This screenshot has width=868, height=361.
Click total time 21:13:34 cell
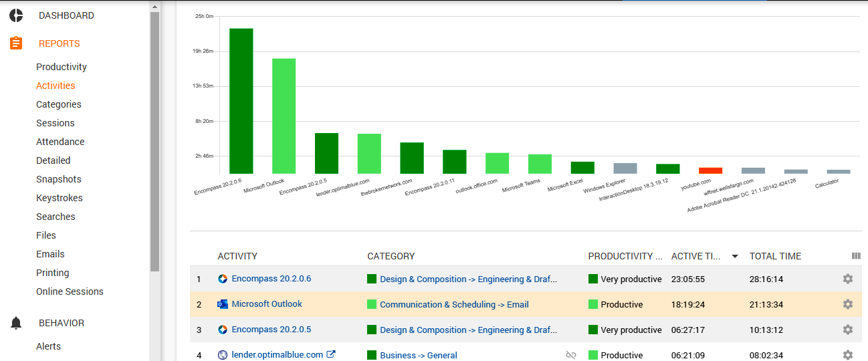[x=766, y=305]
